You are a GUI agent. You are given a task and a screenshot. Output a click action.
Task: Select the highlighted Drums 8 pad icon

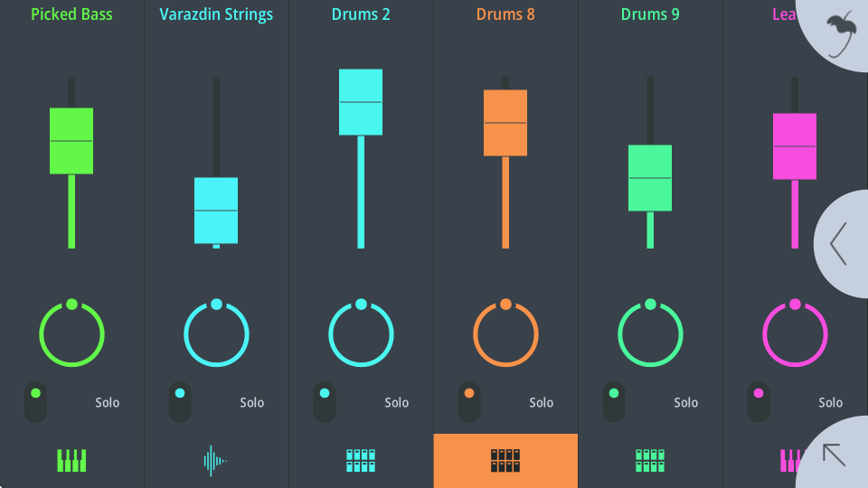click(x=505, y=460)
